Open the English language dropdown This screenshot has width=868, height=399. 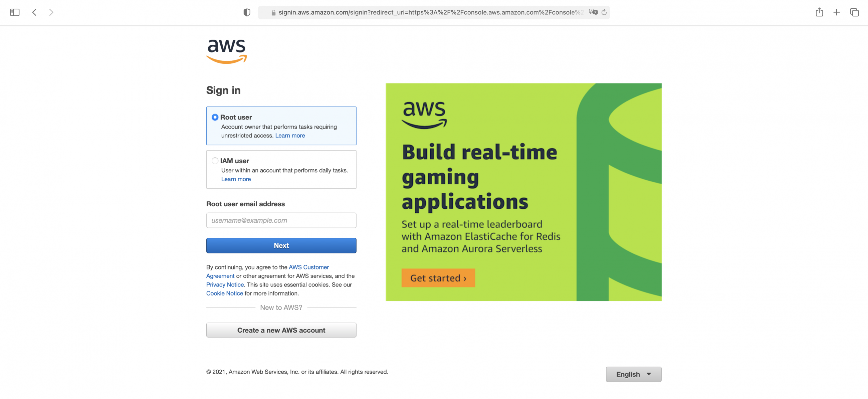[634, 374]
